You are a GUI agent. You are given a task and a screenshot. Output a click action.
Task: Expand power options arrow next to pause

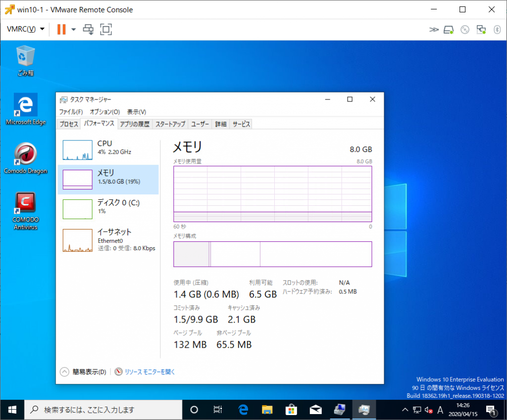coord(73,29)
